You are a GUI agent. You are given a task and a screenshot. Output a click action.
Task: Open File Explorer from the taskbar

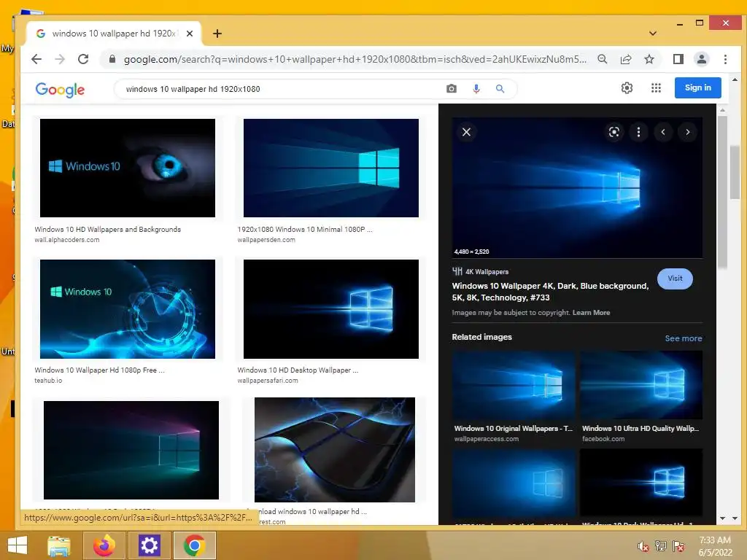click(x=58, y=545)
